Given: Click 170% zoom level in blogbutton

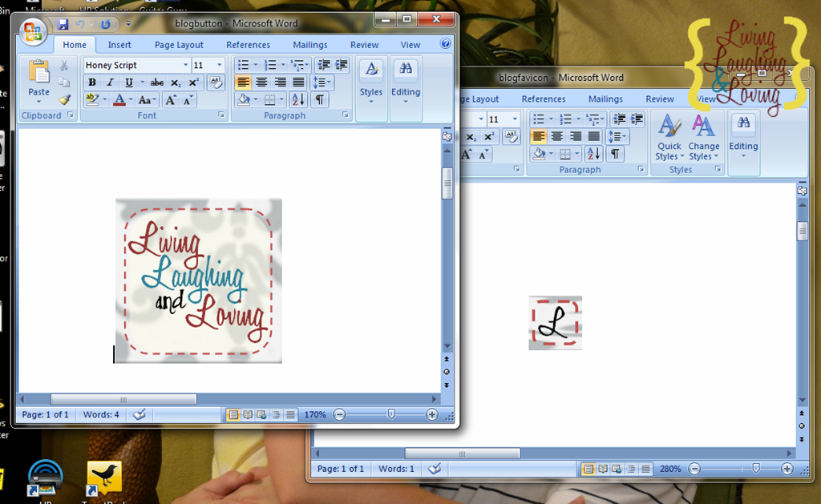Looking at the screenshot, I should click(315, 414).
